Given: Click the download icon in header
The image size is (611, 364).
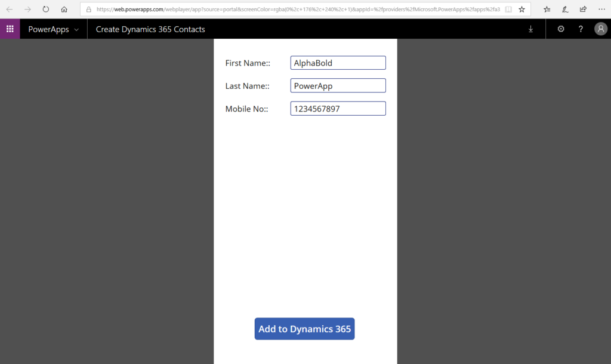Looking at the screenshot, I should tap(530, 29).
